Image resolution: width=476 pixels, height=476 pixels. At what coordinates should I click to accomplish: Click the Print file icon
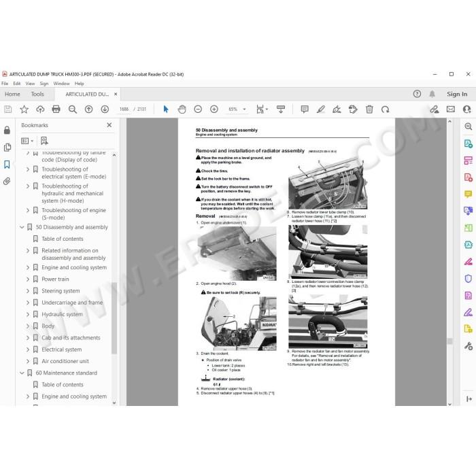pos(56,109)
